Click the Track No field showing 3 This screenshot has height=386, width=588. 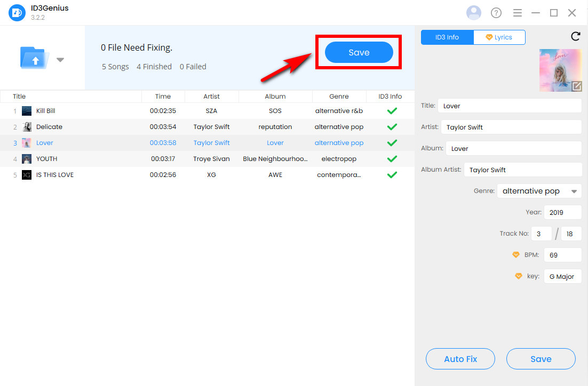click(x=542, y=234)
